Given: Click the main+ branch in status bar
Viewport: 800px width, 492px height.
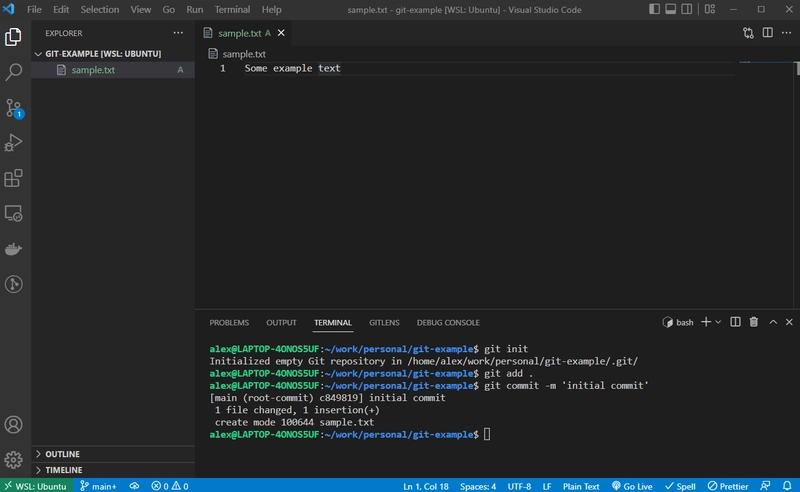Looking at the screenshot, I should [x=98, y=486].
